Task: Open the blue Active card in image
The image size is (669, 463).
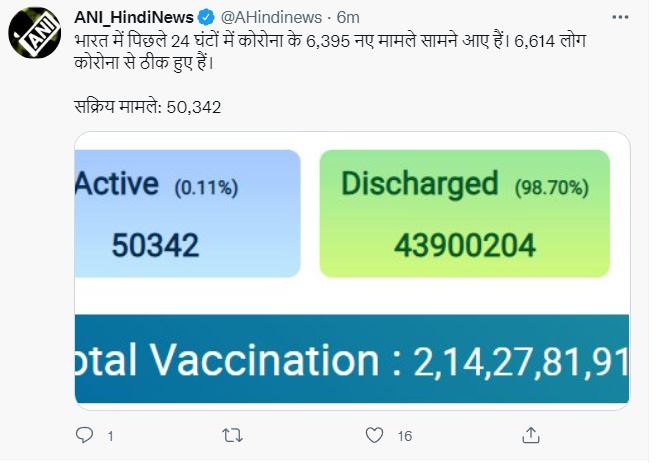Action: coord(187,213)
